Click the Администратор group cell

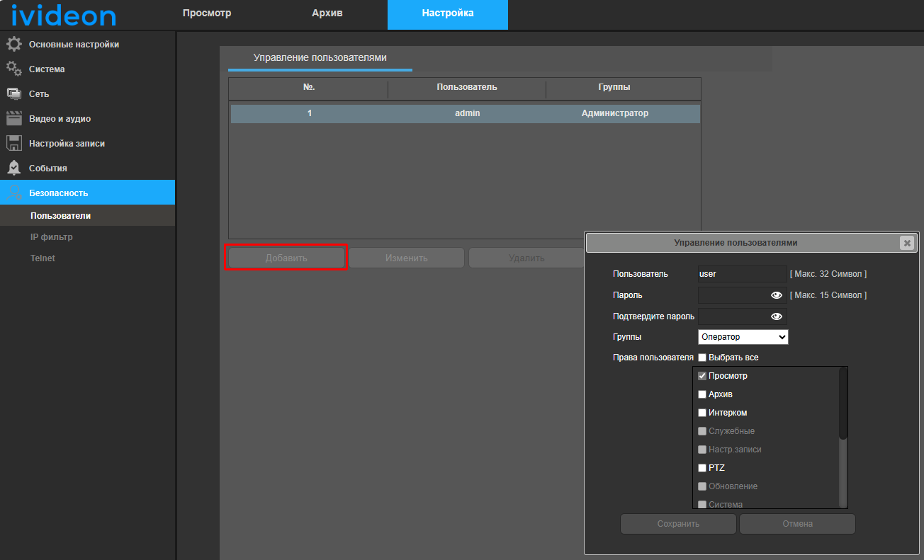point(614,113)
